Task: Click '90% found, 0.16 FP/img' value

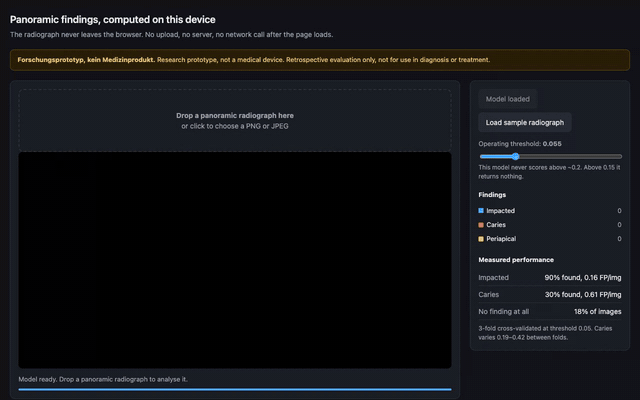Action: [582, 278]
